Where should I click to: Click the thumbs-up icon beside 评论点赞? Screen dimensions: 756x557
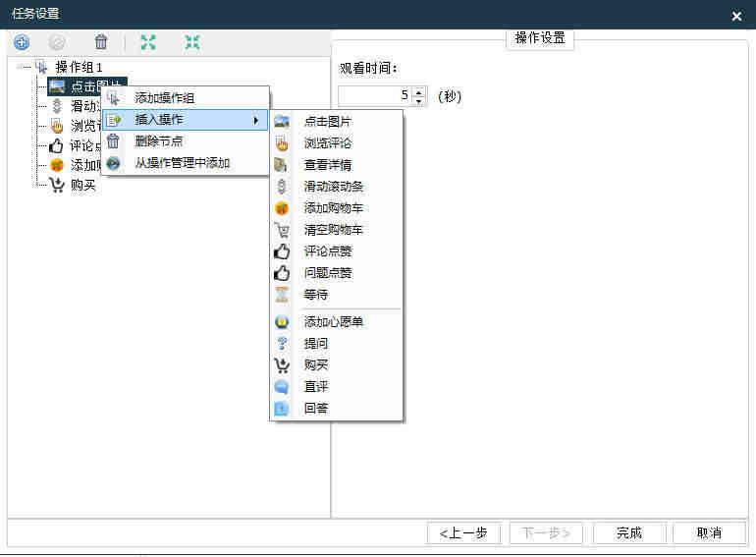tap(282, 251)
